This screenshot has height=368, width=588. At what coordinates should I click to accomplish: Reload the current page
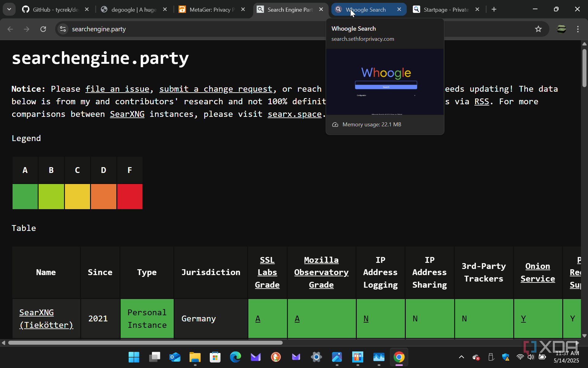tap(43, 29)
